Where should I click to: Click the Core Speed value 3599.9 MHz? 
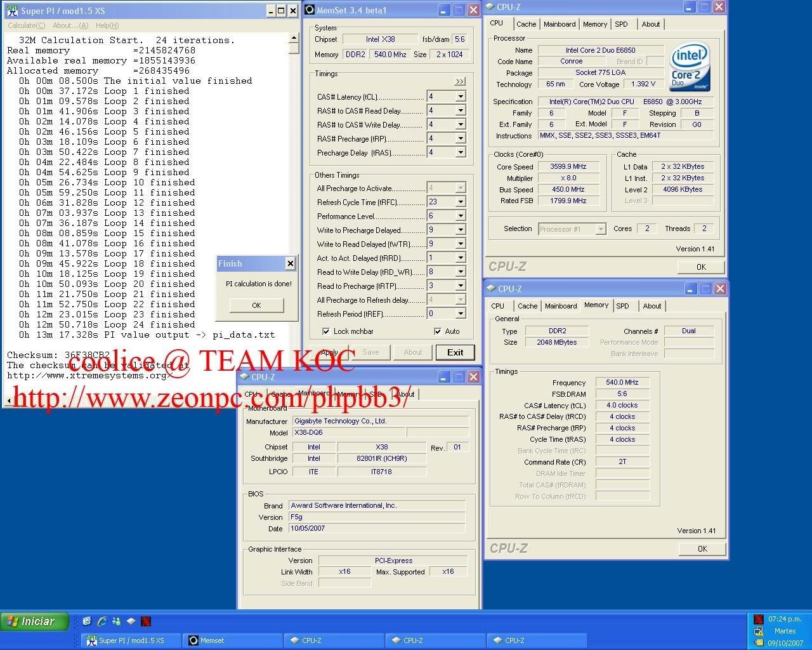(x=568, y=167)
